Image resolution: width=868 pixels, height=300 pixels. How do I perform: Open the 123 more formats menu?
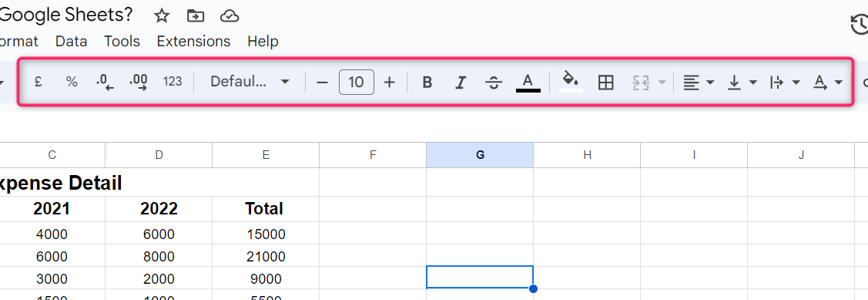[x=173, y=82]
